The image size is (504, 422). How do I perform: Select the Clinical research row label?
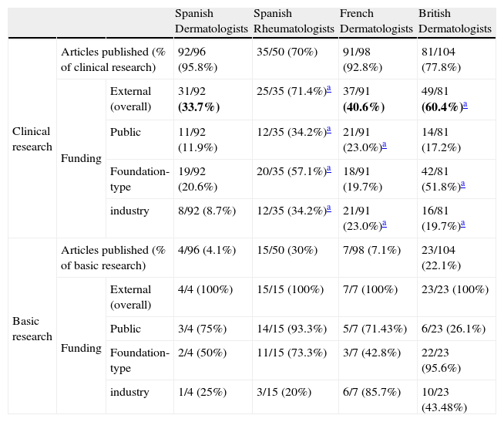pos(32,139)
